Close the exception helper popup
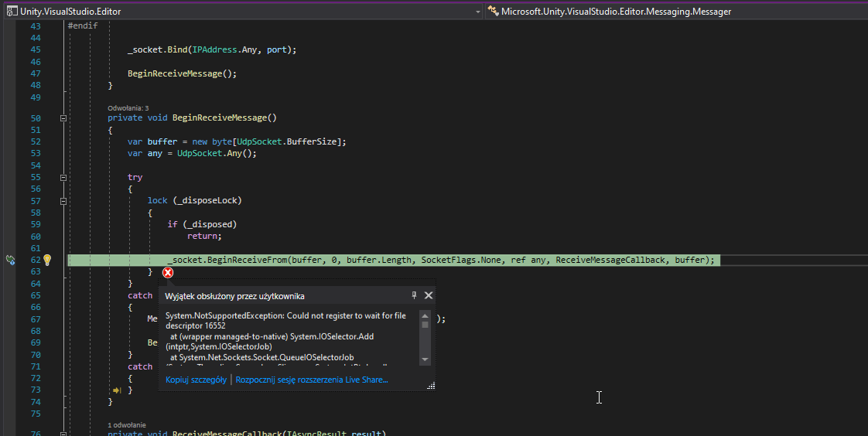The width and height of the screenshot is (868, 436). [429, 295]
